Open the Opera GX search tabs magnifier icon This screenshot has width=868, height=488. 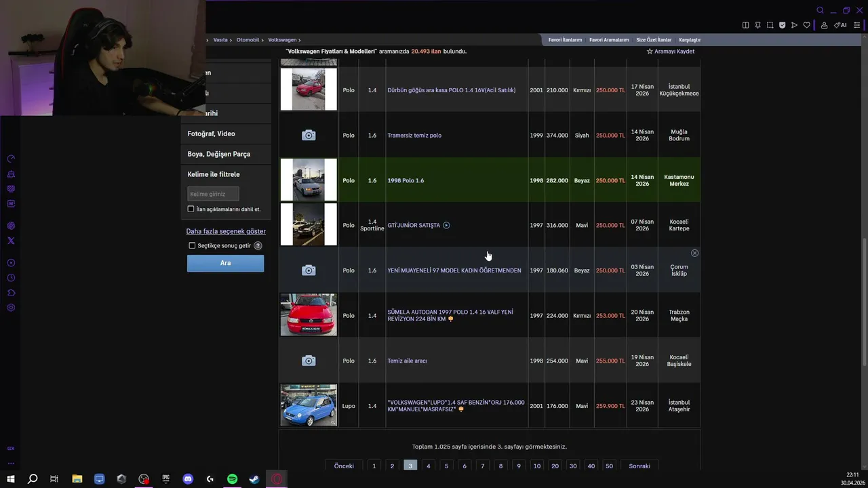[820, 10]
